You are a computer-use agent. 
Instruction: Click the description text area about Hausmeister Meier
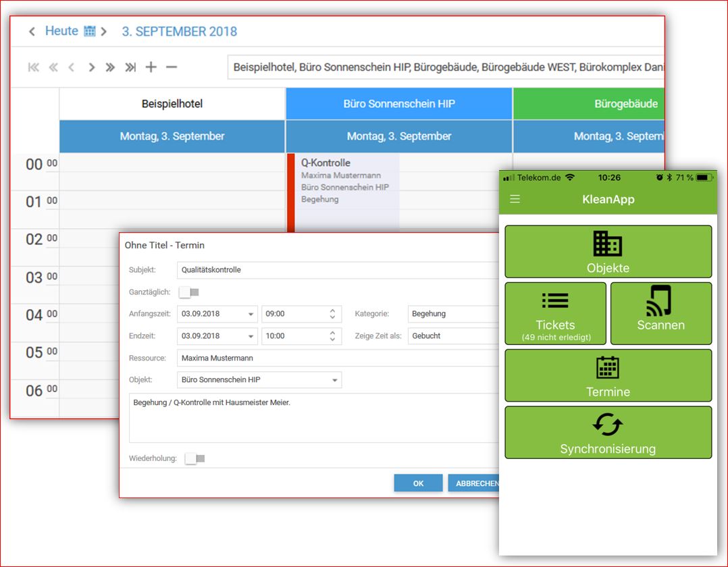[x=314, y=418]
